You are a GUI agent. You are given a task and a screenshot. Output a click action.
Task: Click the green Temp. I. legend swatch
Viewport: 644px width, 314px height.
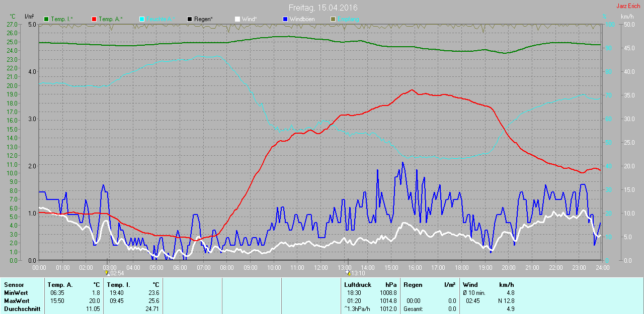point(47,19)
